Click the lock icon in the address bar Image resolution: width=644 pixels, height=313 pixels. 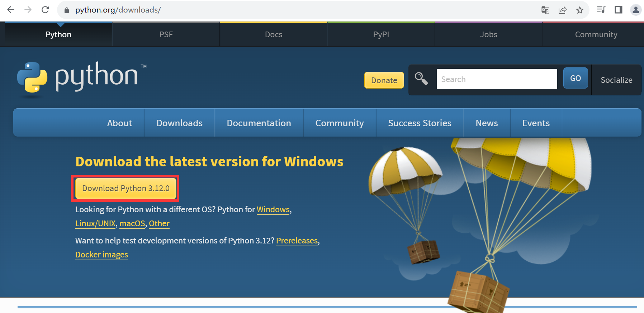pyautogui.click(x=66, y=10)
